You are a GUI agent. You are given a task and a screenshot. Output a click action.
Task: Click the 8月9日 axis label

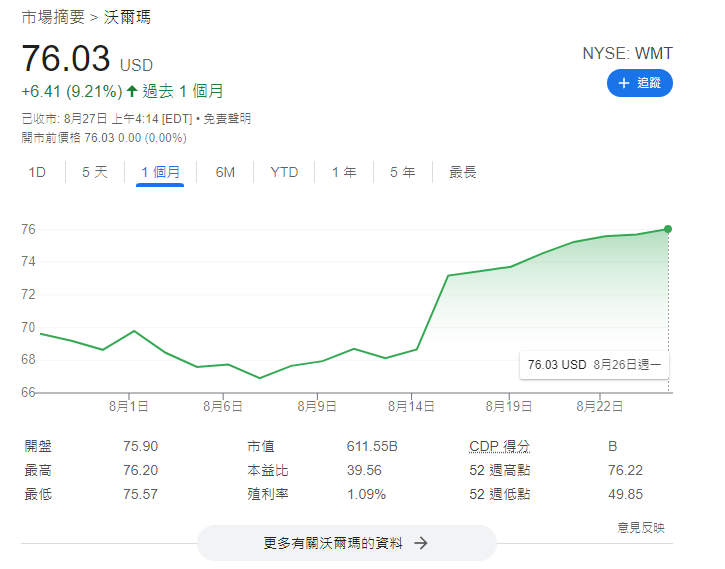(317, 406)
